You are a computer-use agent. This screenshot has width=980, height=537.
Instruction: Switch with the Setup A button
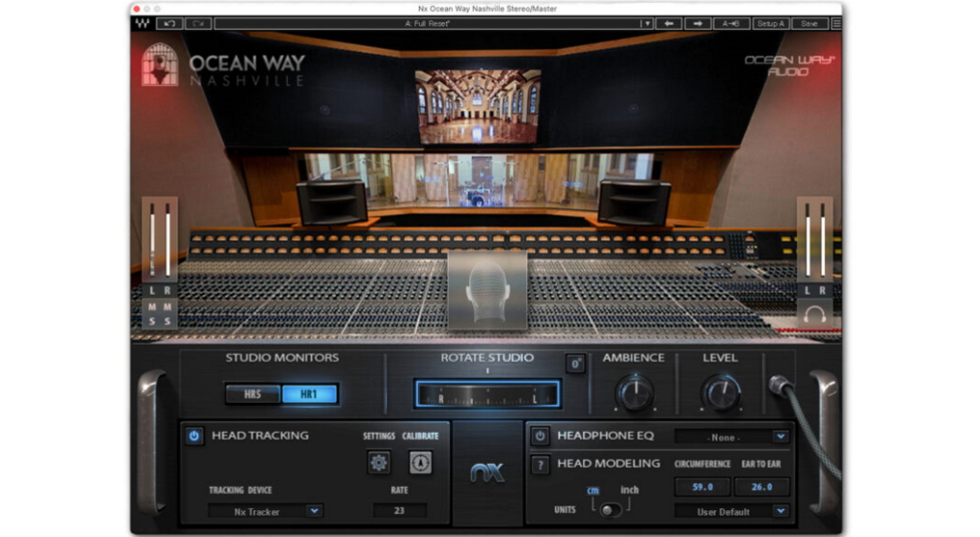coord(770,24)
